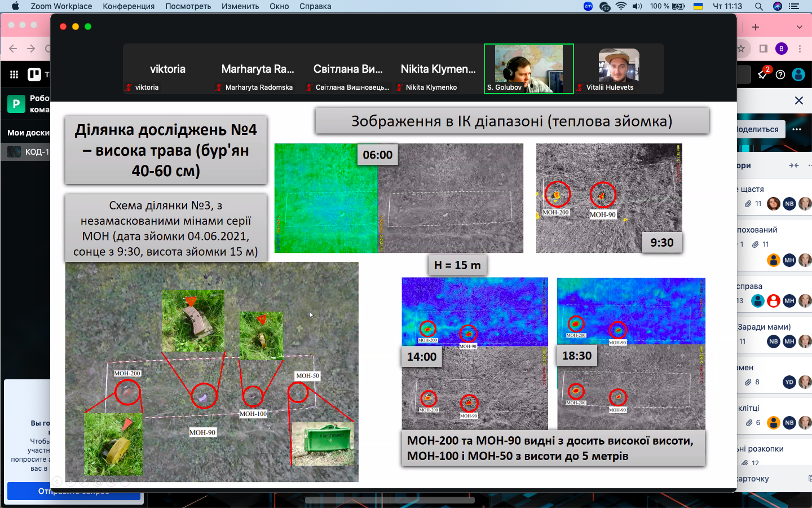The width and height of the screenshot is (812, 508).
Task: Click the 9:30 thermal image on the slide
Action: (609, 198)
